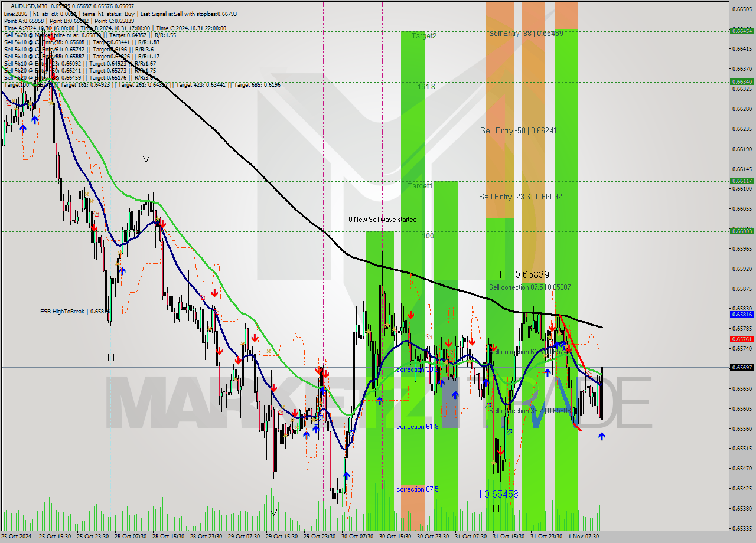Click the blue 'I I I 0.65458' wave label
Viewport: 756px width, 543px height.
494,494
